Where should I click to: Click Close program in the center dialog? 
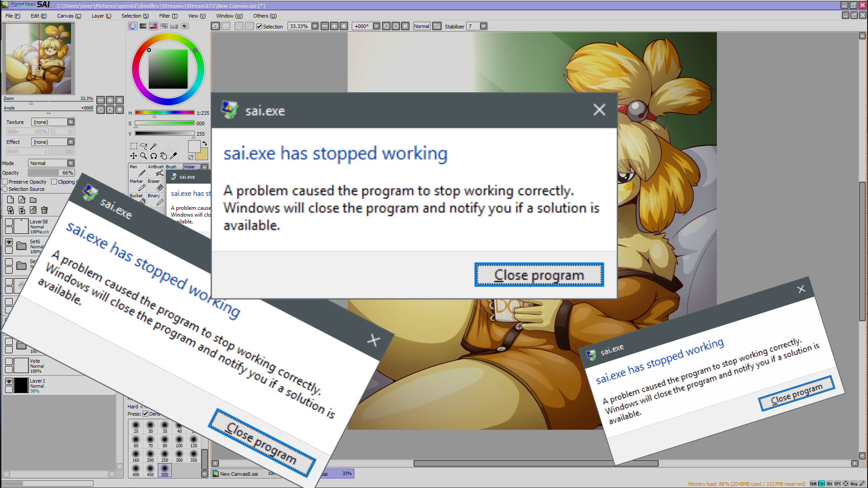[539, 275]
